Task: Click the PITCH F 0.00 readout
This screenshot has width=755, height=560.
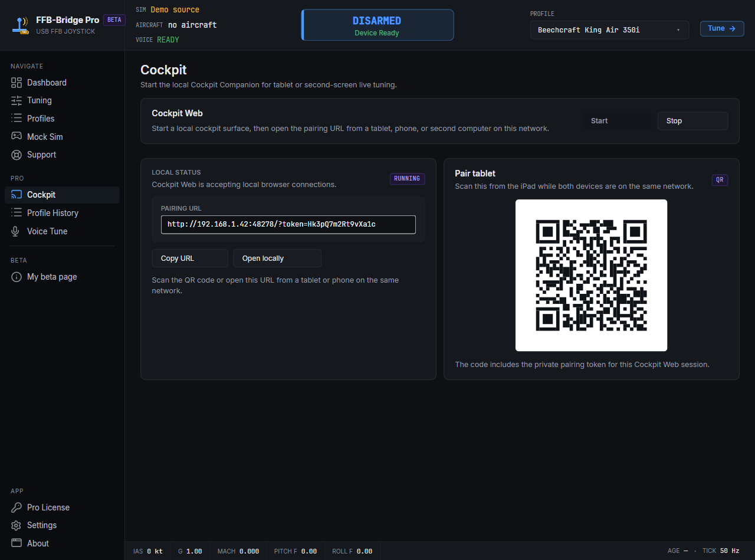Action: pyautogui.click(x=296, y=551)
